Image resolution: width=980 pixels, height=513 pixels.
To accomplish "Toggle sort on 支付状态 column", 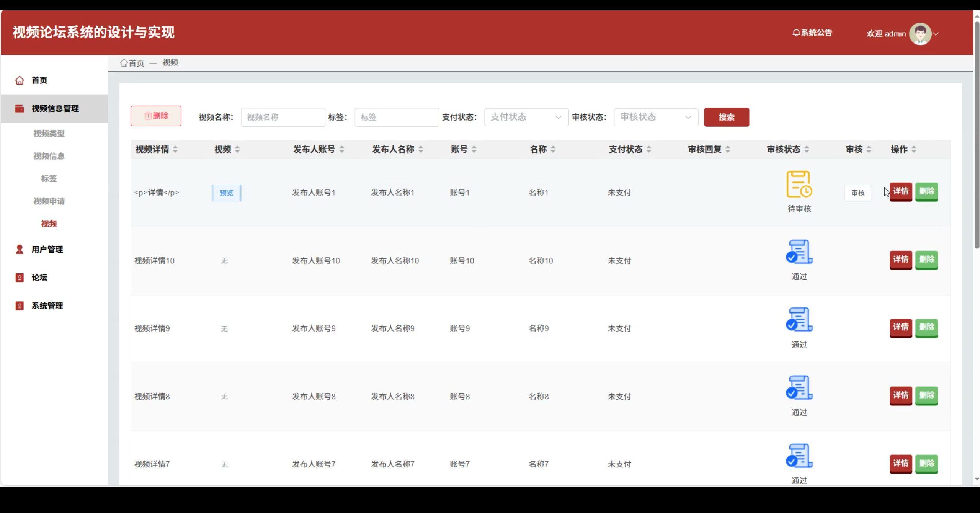I will (649, 149).
